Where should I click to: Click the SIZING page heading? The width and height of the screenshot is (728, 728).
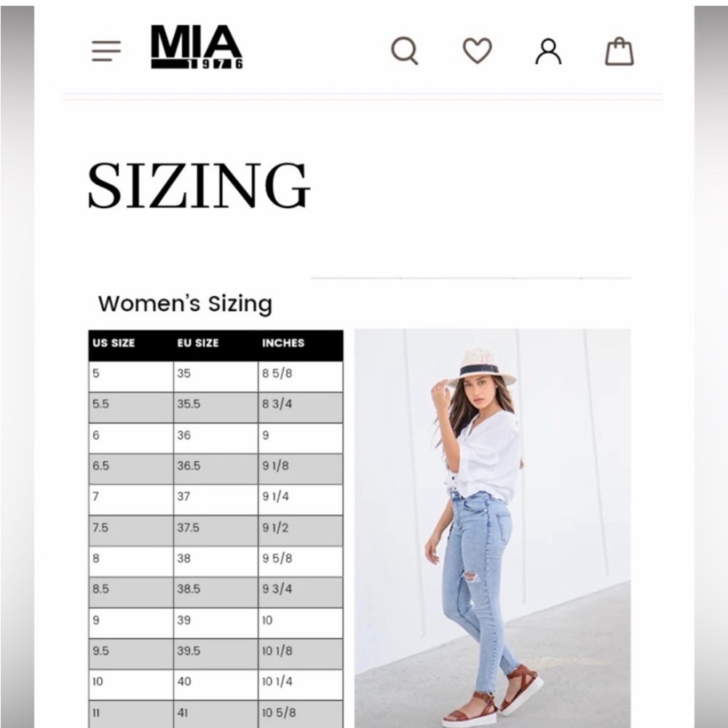199,186
